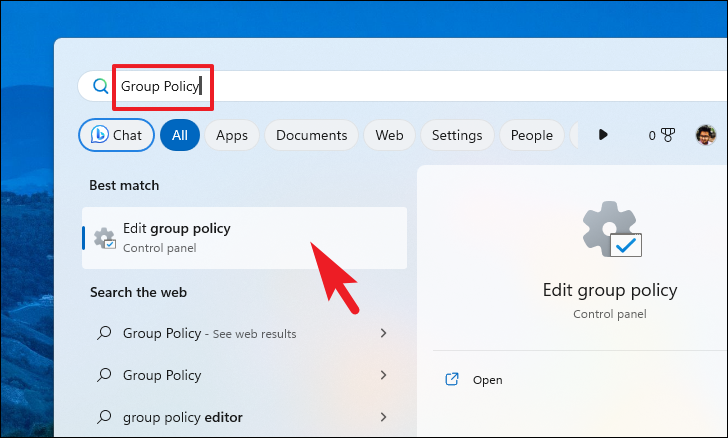The width and height of the screenshot is (728, 438).
Task: Select the All filter tab
Action: tap(180, 135)
